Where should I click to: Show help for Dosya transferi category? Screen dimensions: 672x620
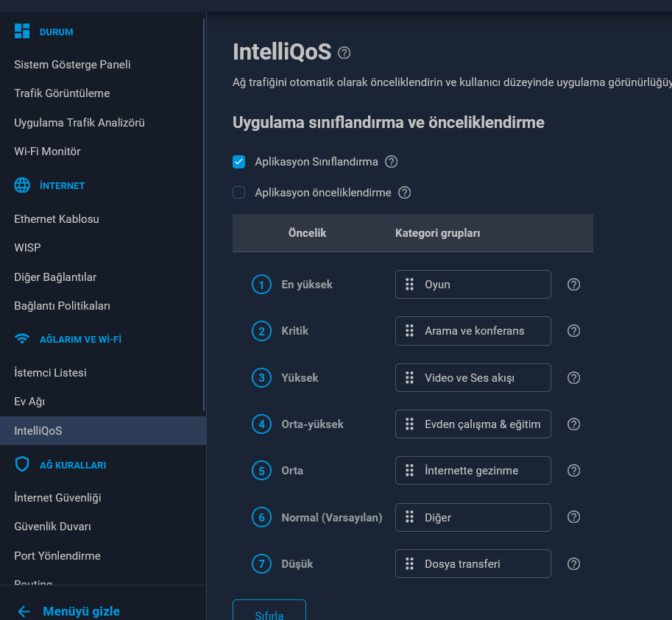tap(573, 563)
